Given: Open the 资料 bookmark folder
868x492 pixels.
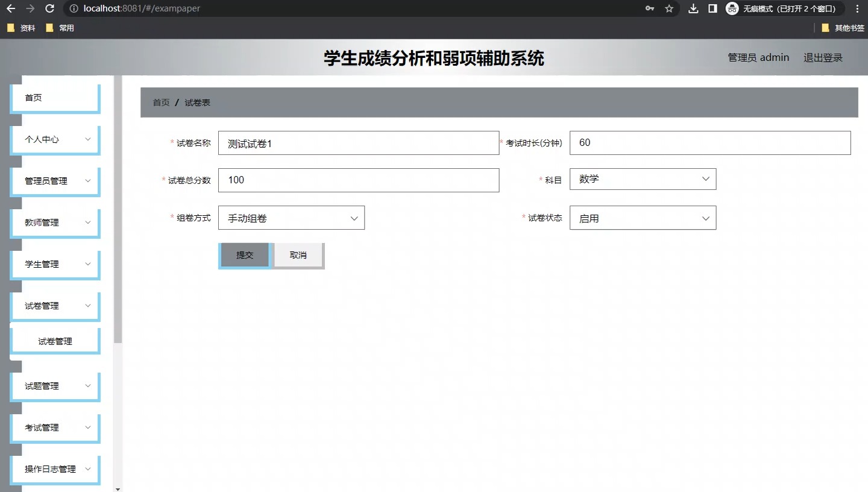Looking at the screenshot, I should (21, 28).
